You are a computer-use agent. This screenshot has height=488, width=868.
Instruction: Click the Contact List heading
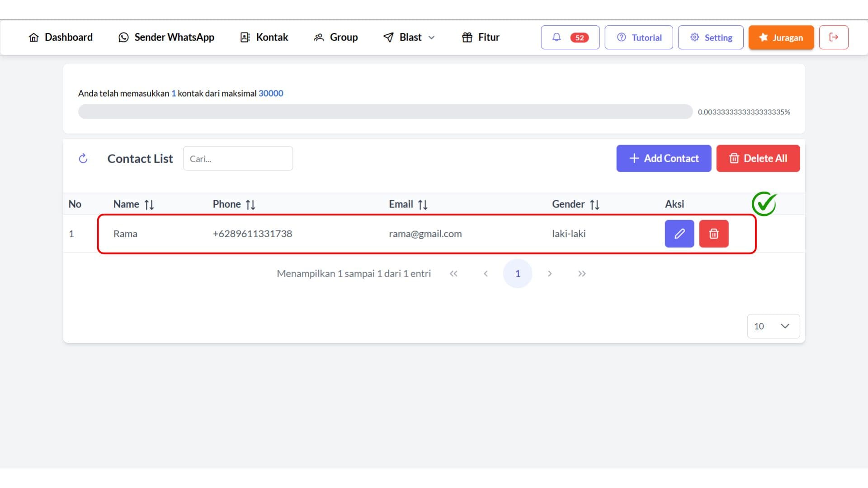[x=140, y=159]
